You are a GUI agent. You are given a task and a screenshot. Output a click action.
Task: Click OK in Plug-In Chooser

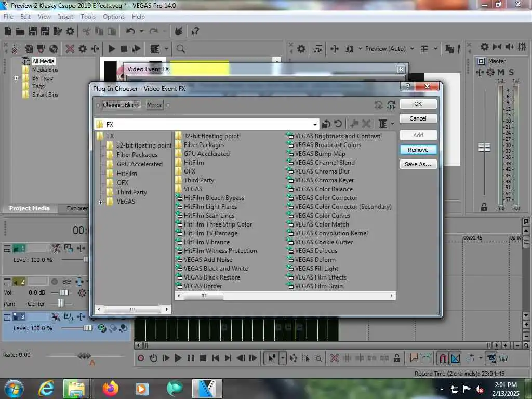pyautogui.click(x=418, y=104)
